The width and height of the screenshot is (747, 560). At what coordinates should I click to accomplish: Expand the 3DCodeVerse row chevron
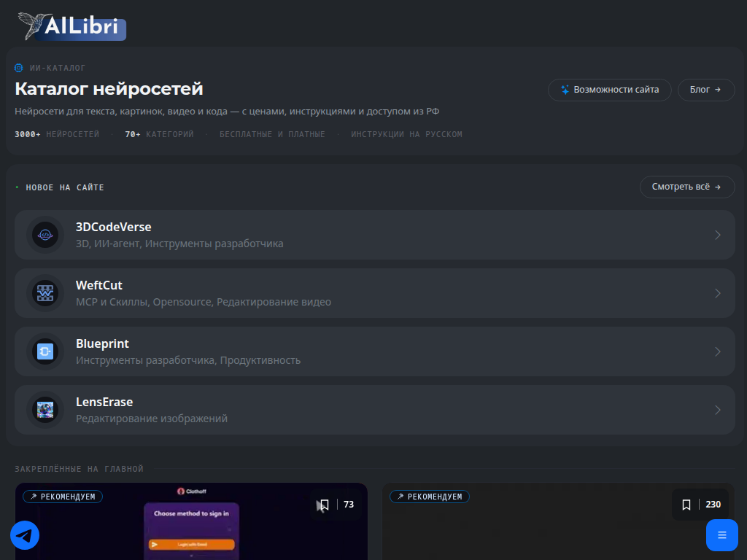tap(718, 235)
